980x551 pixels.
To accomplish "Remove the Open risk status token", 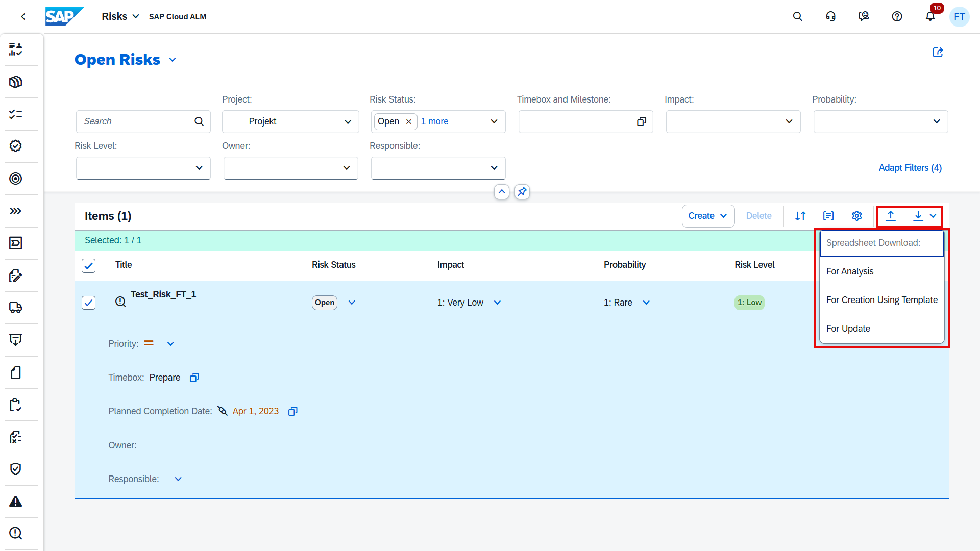I will tap(408, 121).
